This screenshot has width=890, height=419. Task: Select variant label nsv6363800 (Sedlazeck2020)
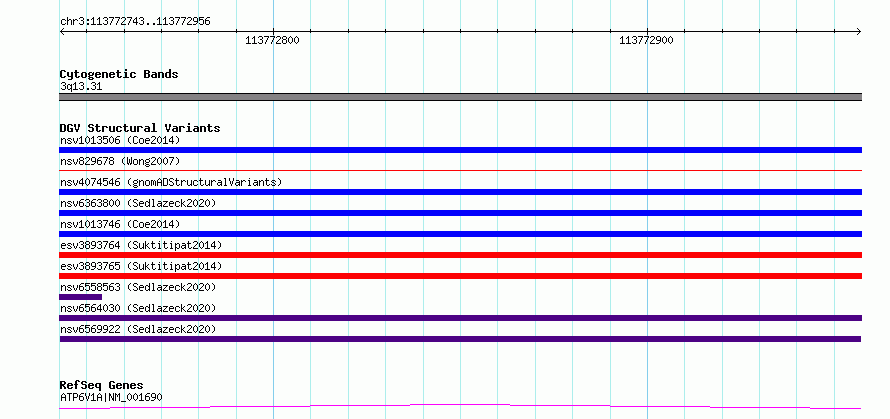coord(138,203)
